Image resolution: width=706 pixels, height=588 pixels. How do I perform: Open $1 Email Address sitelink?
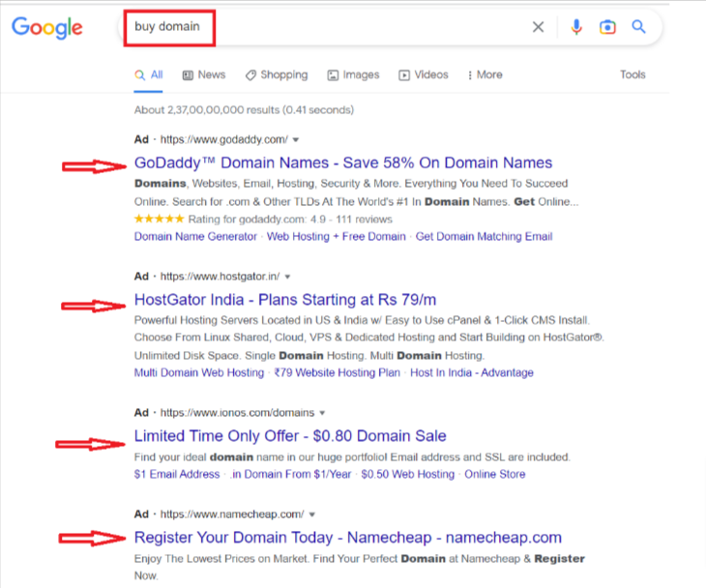pos(177,474)
